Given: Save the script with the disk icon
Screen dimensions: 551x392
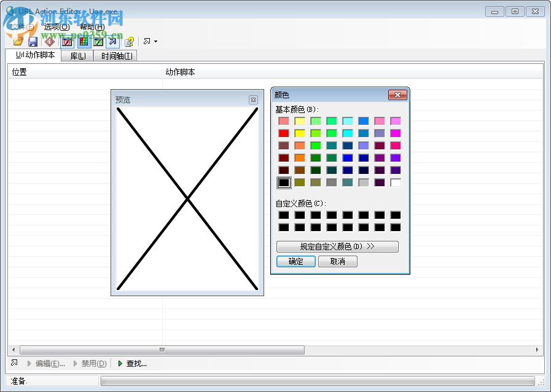Looking at the screenshot, I should tap(33, 41).
